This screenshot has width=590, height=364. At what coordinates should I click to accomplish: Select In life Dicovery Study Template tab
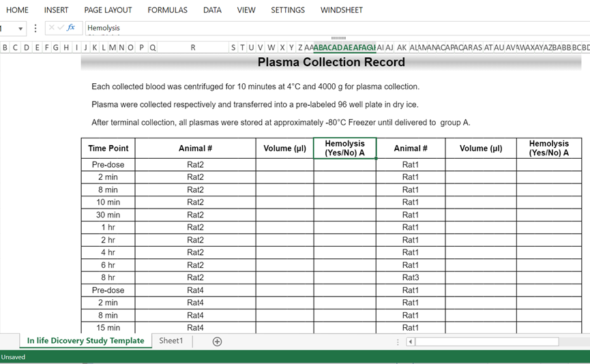tap(85, 341)
